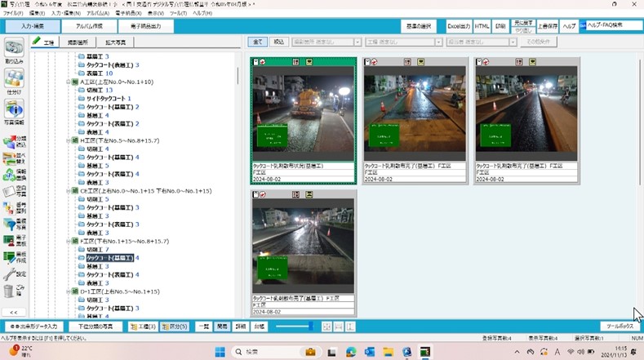Click the 上書保存 save button
The height and width of the screenshot is (360, 644).
(548, 27)
